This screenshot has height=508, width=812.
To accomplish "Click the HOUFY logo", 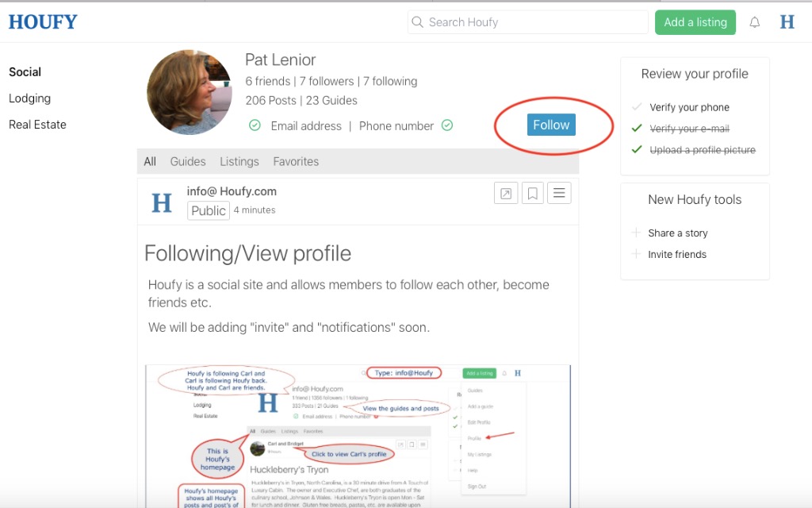I will pyautogui.click(x=43, y=21).
